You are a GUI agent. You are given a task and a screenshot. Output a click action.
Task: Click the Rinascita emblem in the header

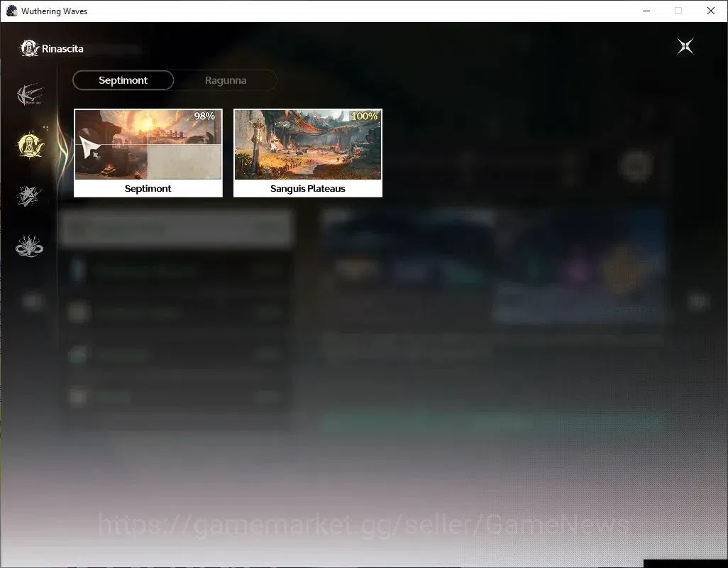(29, 48)
